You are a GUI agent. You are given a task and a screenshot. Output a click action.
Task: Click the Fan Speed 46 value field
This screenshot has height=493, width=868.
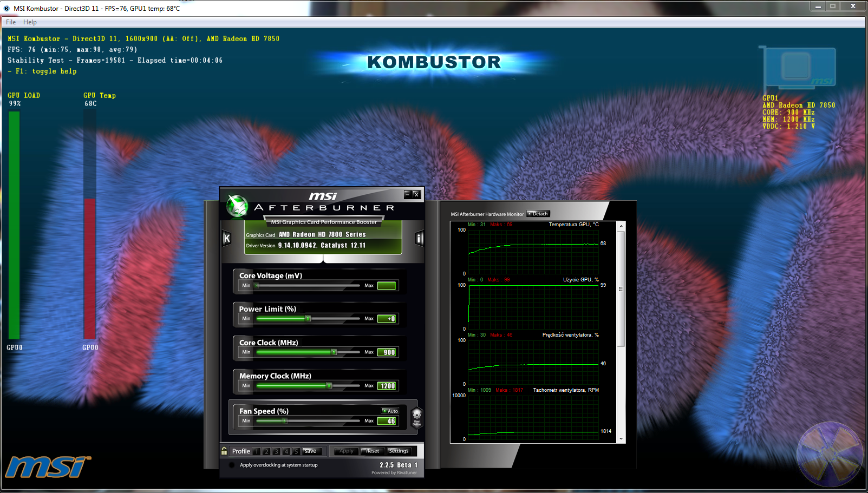[x=387, y=420]
